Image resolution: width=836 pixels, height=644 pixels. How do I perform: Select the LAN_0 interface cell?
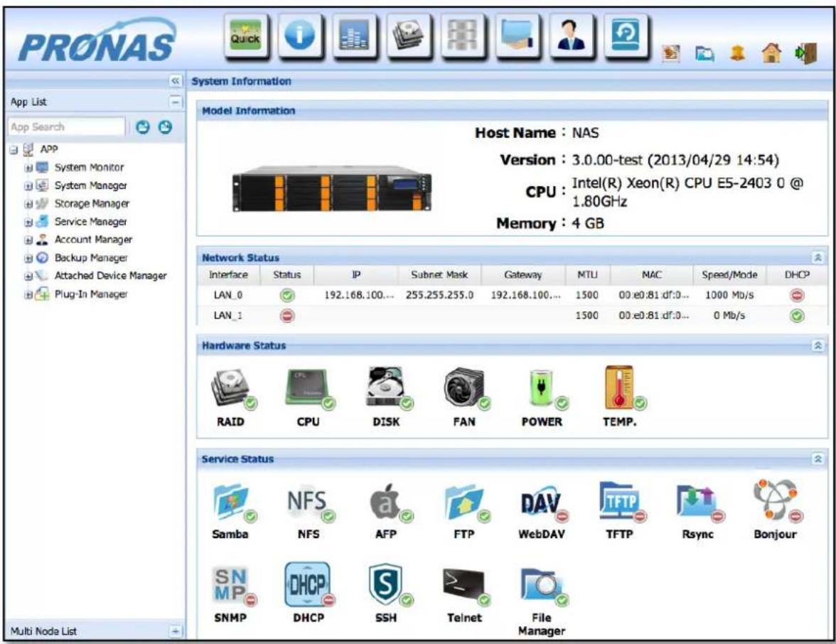tap(228, 296)
